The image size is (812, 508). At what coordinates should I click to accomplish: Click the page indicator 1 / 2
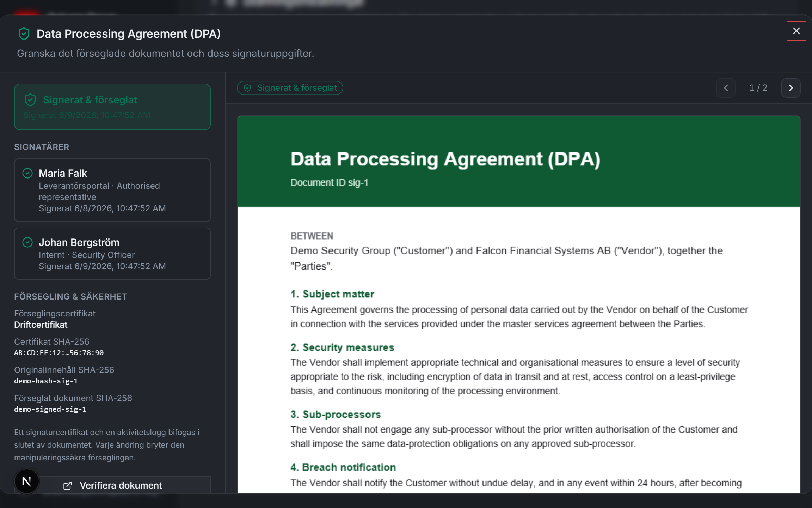click(758, 88)
